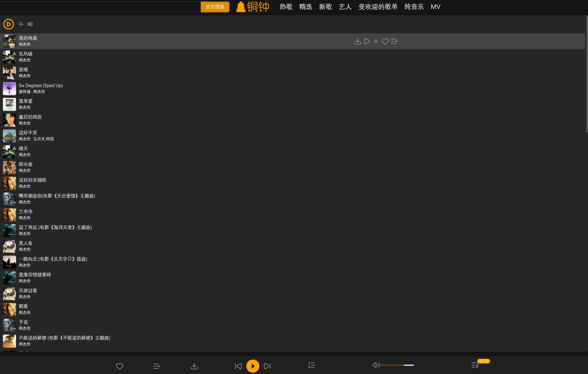Click download icon in bottom player bar
This screenshot has width=588, height=374.
click(194, 366)
